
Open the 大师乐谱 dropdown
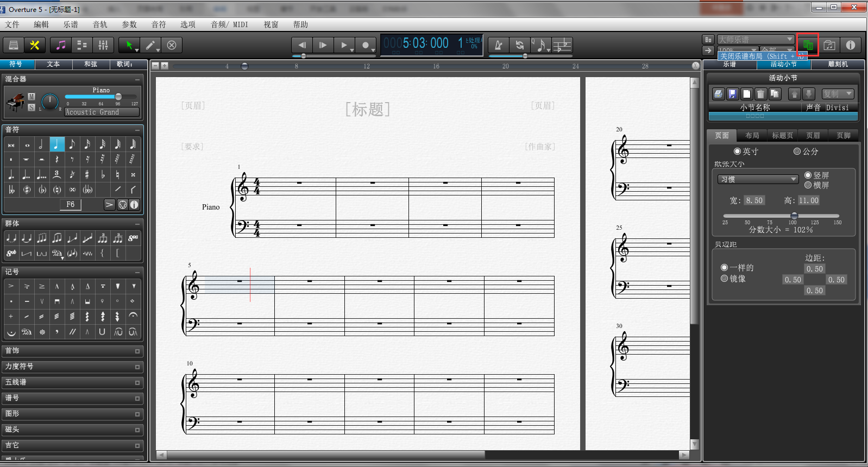[756, 40]
